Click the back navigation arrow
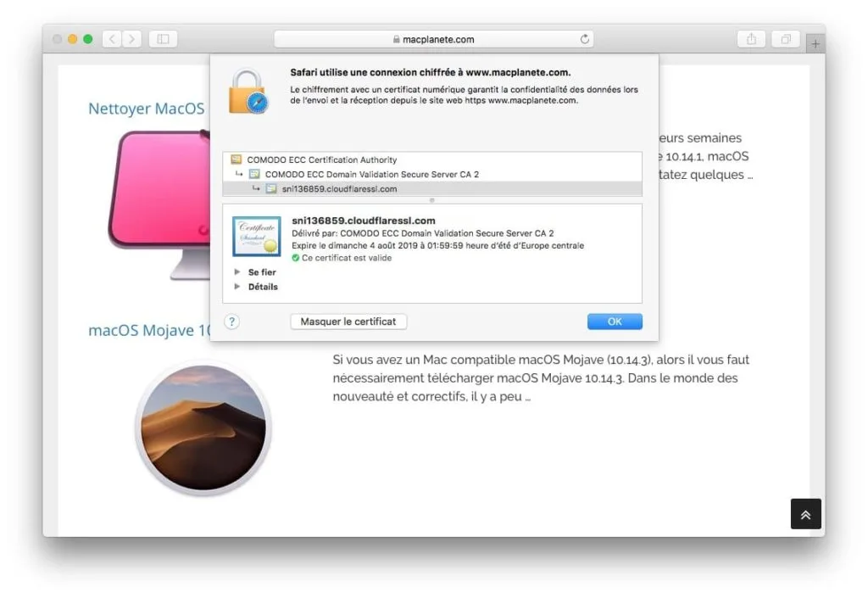The image size is (868, 598). (x=111, y=38)
